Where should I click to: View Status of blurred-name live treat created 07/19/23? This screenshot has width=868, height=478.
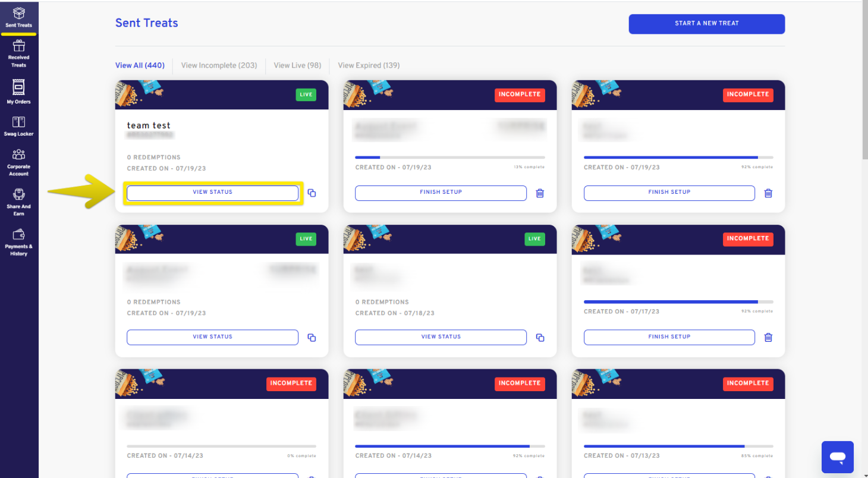[x=213, y=337]
